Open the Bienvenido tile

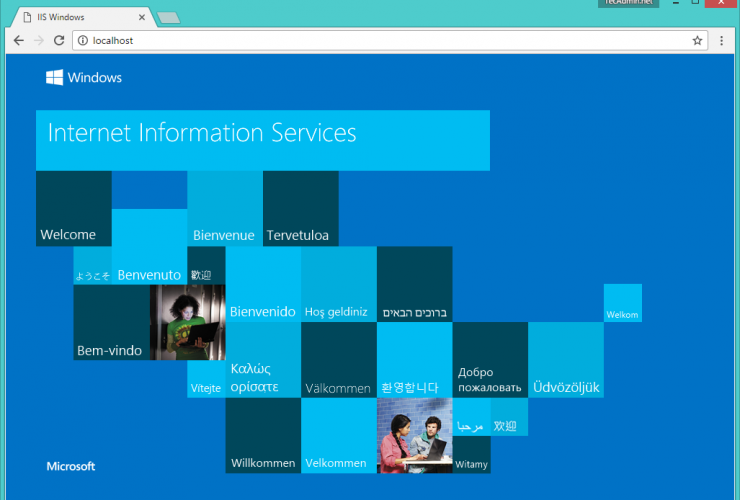263,285
